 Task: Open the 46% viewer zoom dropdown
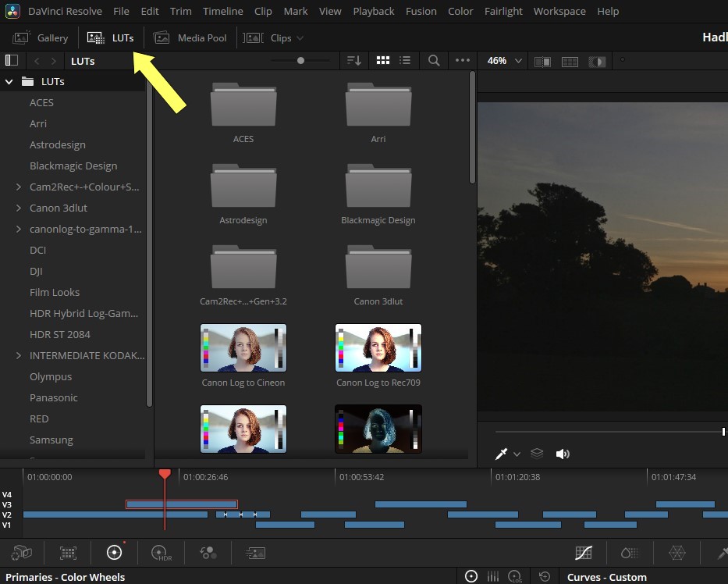(x=505, y=61)
